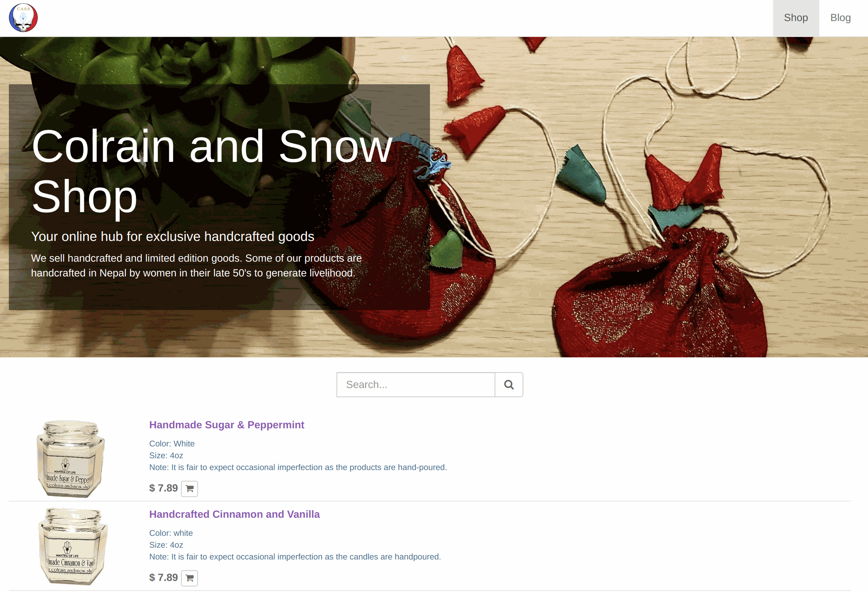868x592 pixels.
Task: Click the paragraph about Nepal handcrafted goods
Action: click(197, 266)
